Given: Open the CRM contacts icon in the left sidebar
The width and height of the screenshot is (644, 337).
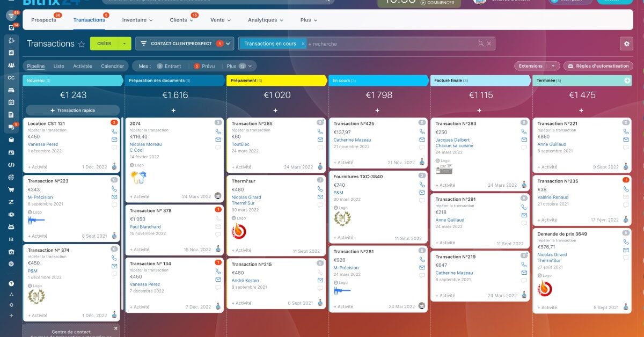Looking at the screenshot, I should pos(12,64).
